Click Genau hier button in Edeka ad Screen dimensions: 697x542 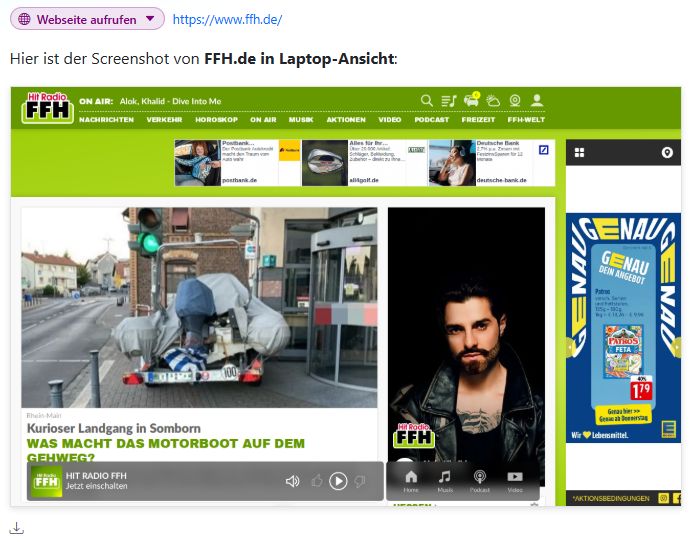tap(623, 415)
